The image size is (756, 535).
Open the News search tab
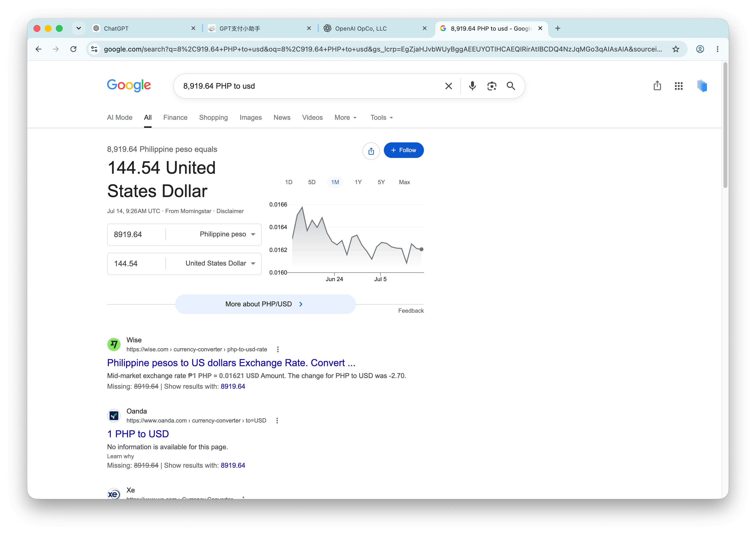click(x=282, y=118)
